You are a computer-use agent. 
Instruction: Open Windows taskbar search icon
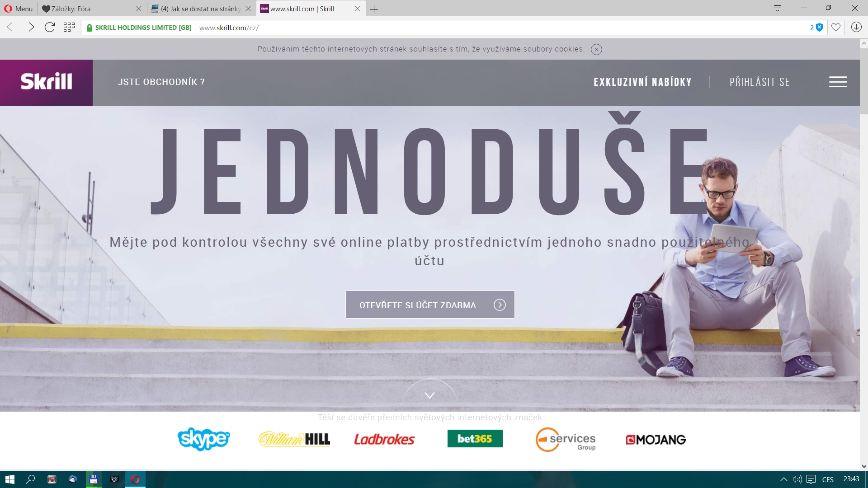(x=30, y=479)
